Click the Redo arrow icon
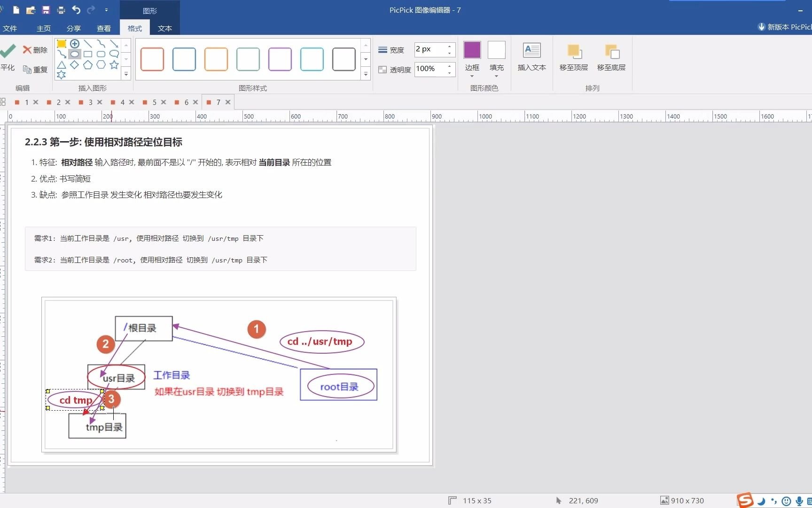This screenshot has height=508, width=812. [91, 9]
